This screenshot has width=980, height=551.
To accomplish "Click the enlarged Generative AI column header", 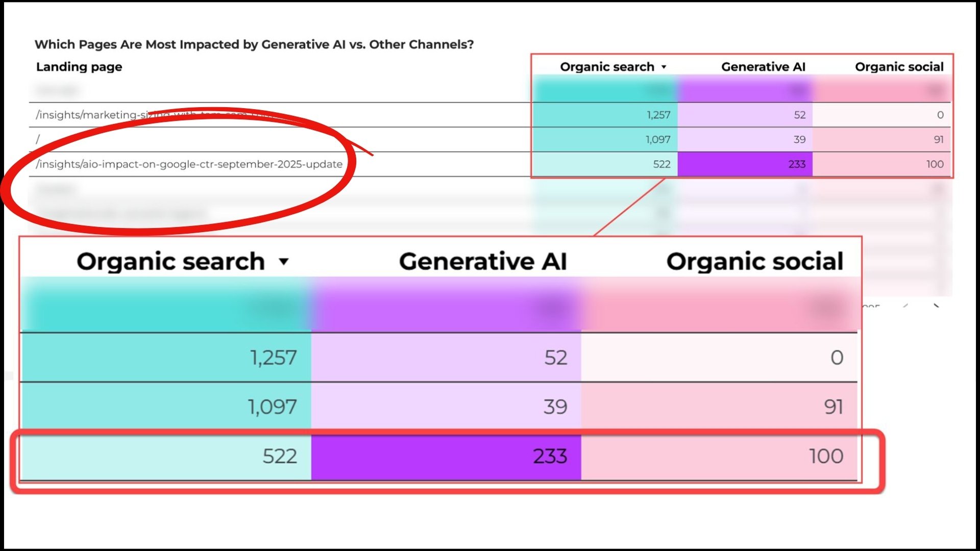I will (x=483, y=261).
